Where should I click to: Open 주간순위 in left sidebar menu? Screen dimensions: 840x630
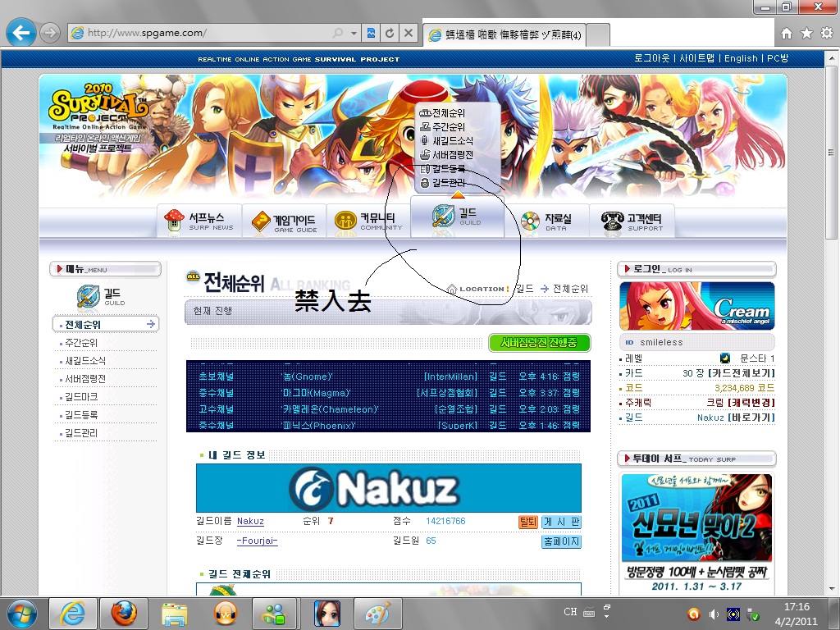tap(81, 342)
